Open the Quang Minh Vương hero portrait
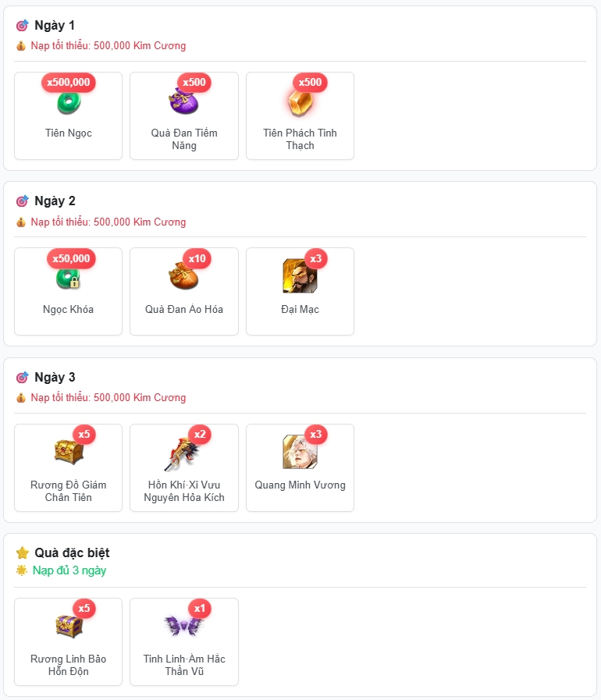Screen dimensions: 601x700 pos(300,452)
